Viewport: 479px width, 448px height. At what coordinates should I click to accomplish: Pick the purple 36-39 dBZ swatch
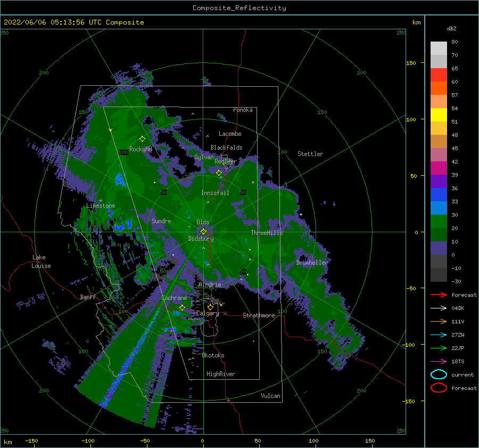[x=439, y=182]
